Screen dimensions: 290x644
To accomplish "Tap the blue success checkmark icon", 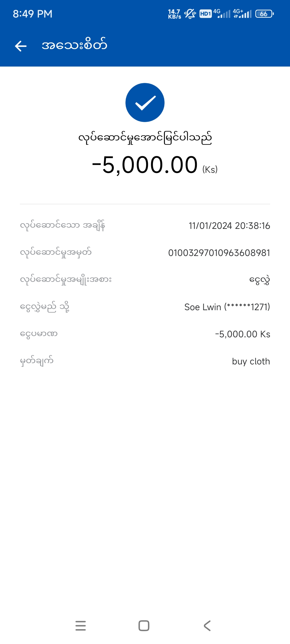I will point(145,103).
